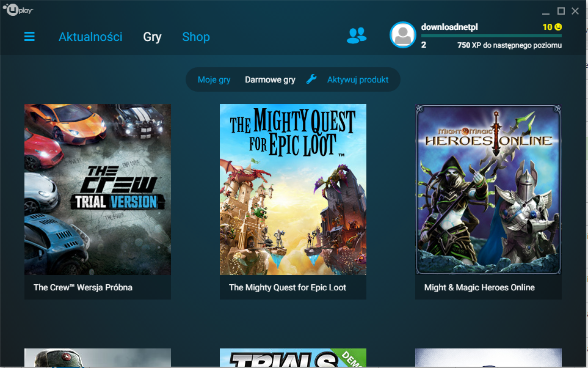Switch to the Aktualności tab
Image resolution: width=588 pixels, height=368 pixels.
pyautogui.click(x=90, y=37)
